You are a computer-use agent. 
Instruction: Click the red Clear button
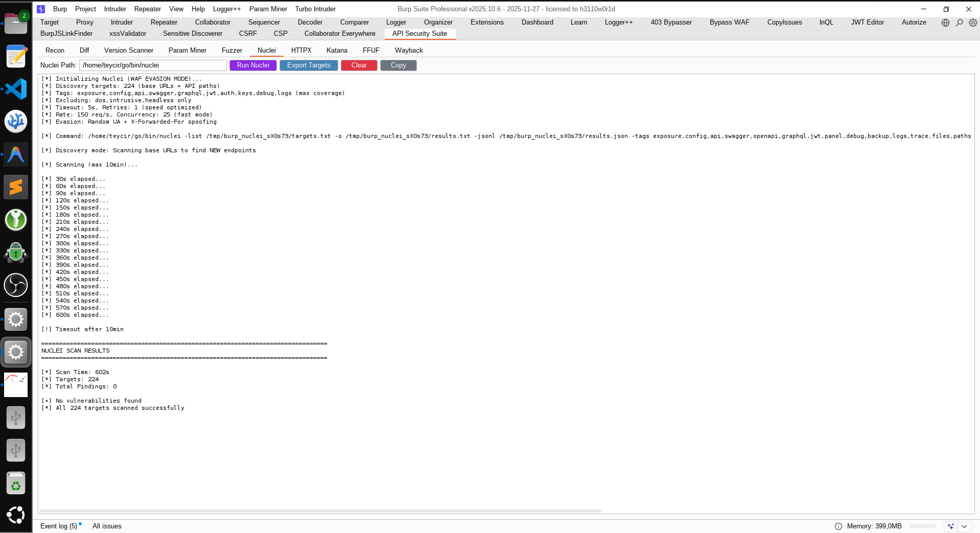[359, 65]
